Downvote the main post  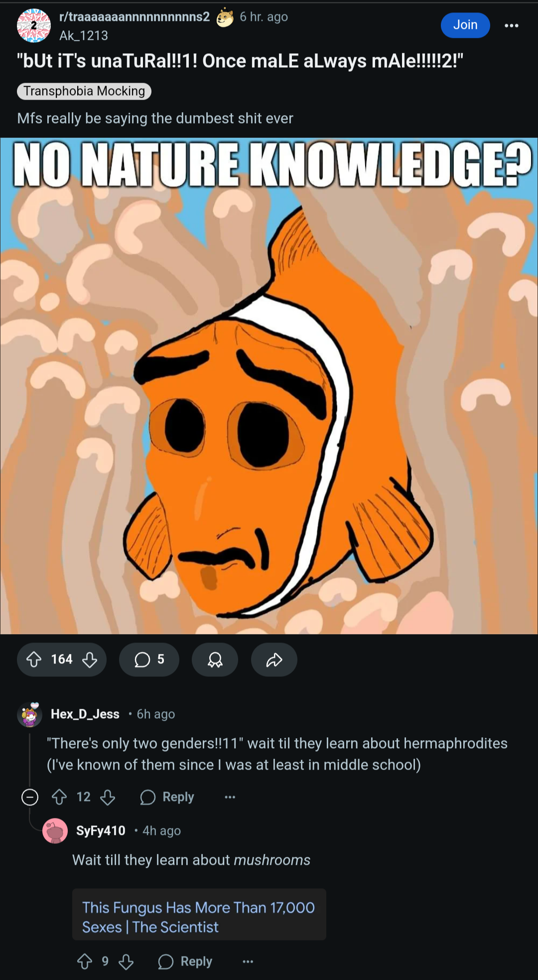[x=90, y=659]
